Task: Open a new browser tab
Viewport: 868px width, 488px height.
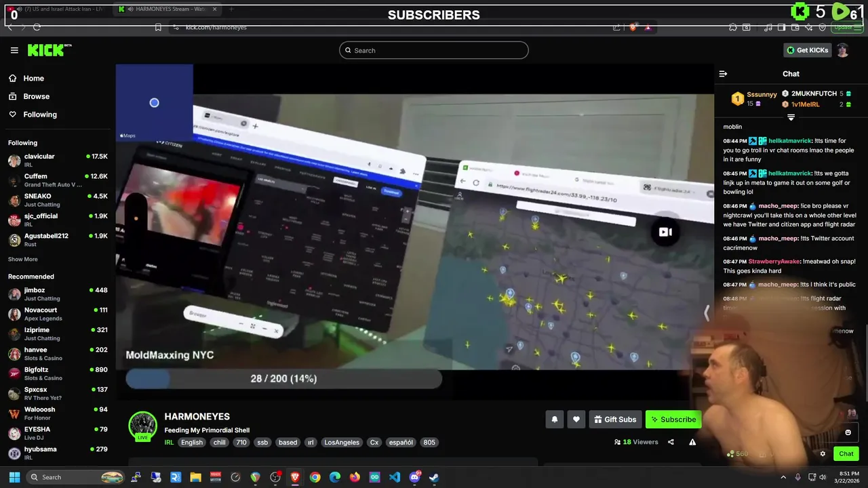Action: (x=231, y=9)
